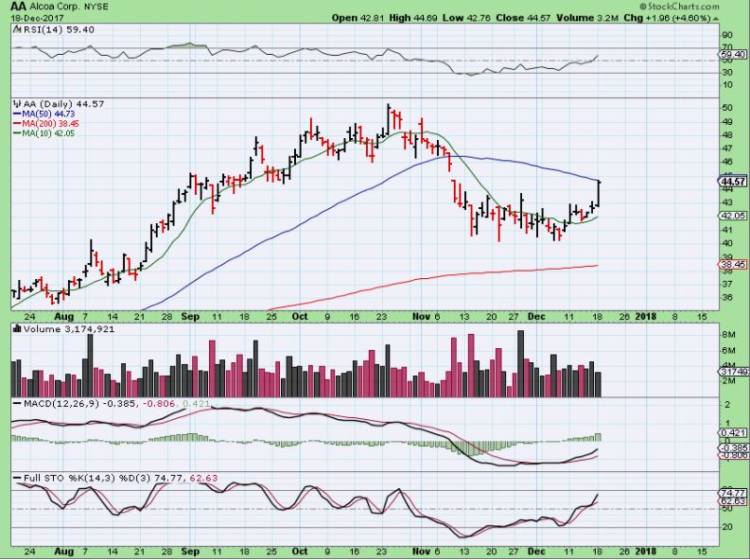Click the 'High 44.69' value
The image size is (750, 560).
412,18
